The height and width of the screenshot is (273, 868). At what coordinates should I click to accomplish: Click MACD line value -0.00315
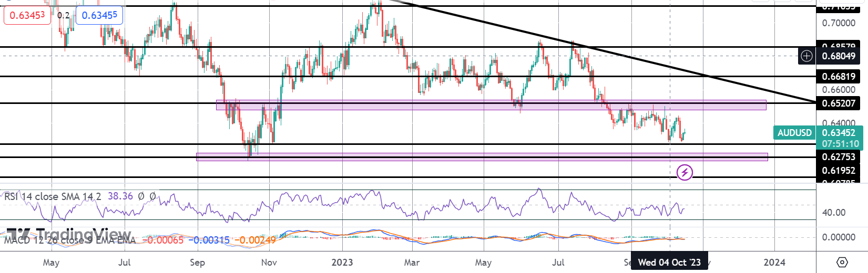tap(209, 240)
